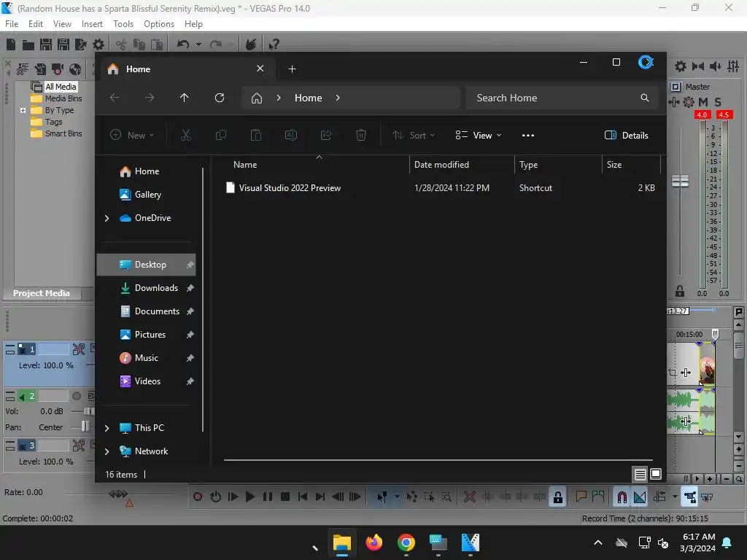747x560 pixels.
Task: Open the Sort dropdown in File Explorer
Action: click(414, 136)
